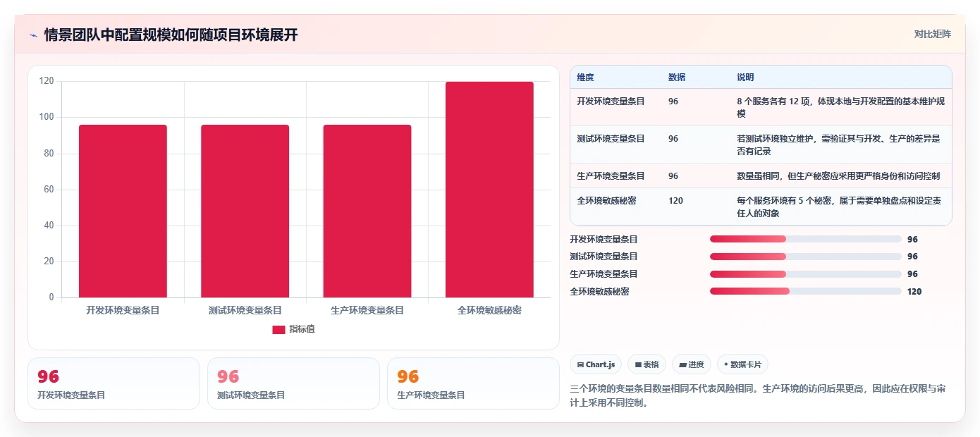Click the 测试环境变量条目 progress bar
980x437 pixels.
click(805, 257)
